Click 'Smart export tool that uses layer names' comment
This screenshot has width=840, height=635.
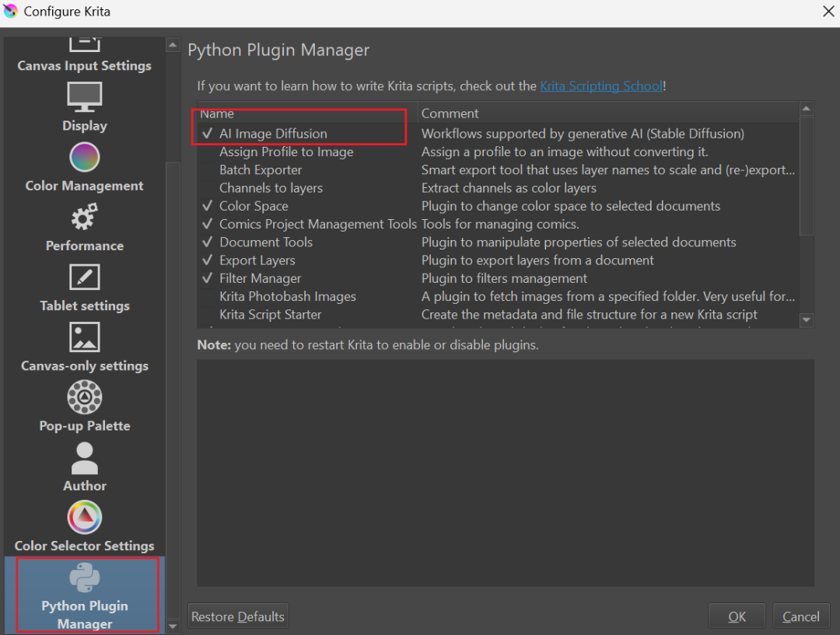[608, 169]
